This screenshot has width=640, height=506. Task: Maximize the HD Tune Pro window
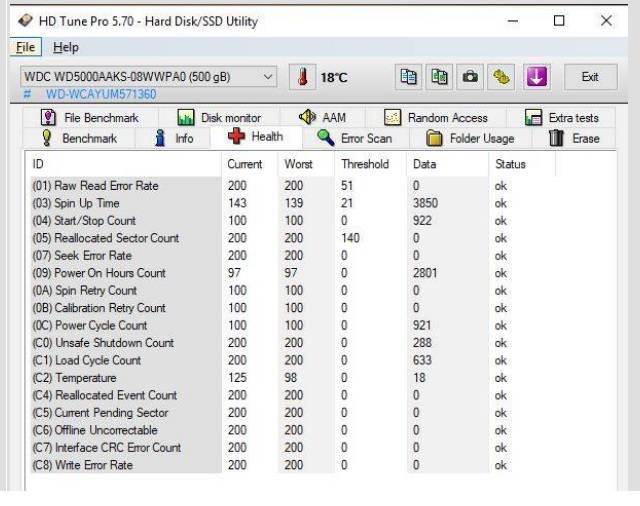coord(559,20)
